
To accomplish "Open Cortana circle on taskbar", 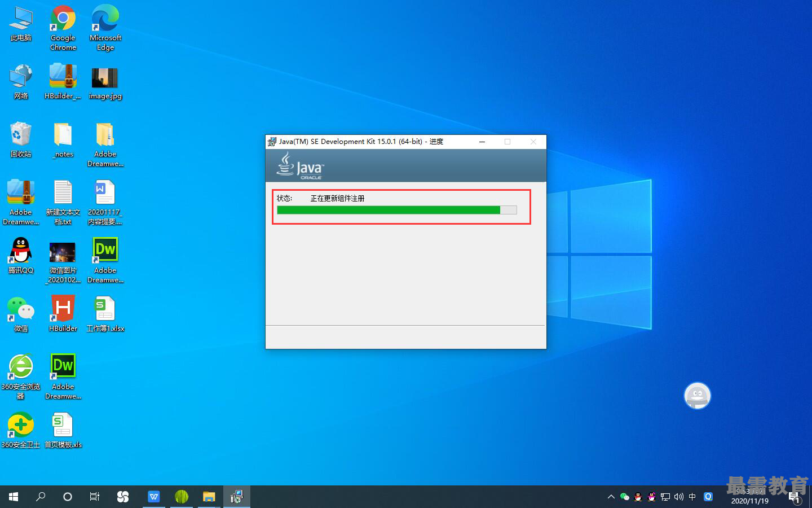I will click(x=68, y=497).
